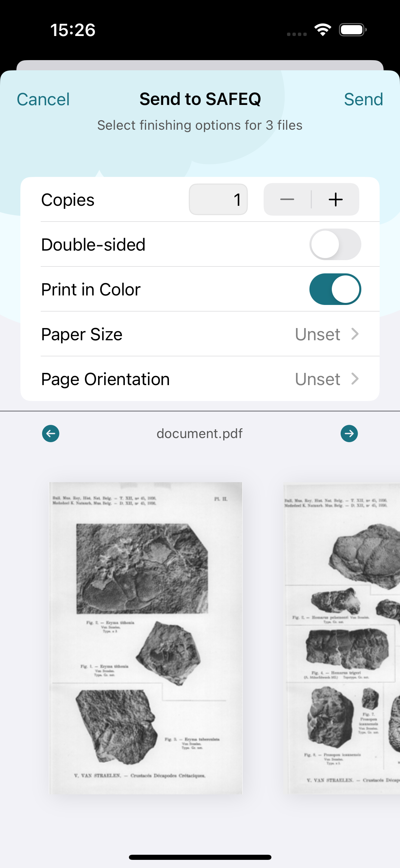Go to next file with right arrow
This screenshot has width=400, height=868.
click(x=349, y=433)
